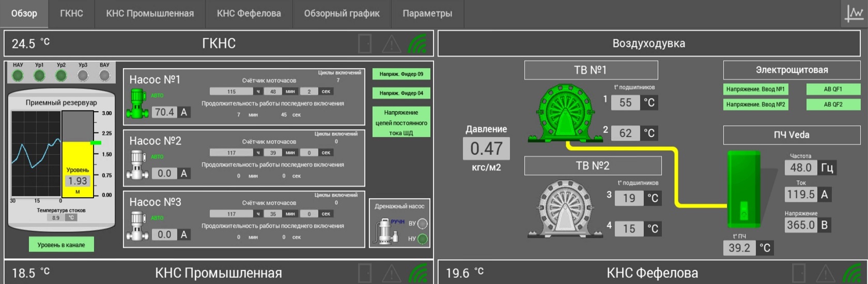Click the warning triangle icon in ГКНС header
This screenshot has width=868, height=284.
pos(391,44)
